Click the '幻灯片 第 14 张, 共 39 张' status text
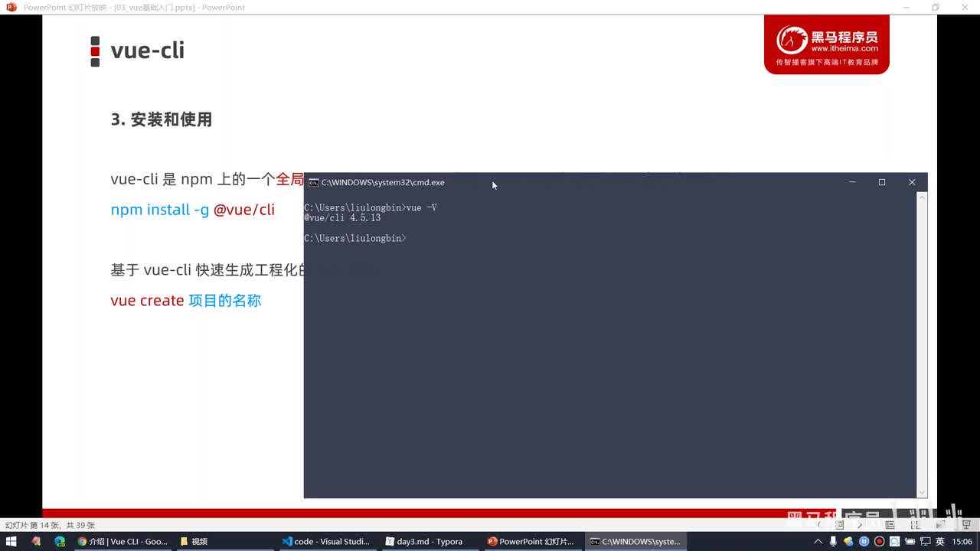 click(x=50, y=525)
